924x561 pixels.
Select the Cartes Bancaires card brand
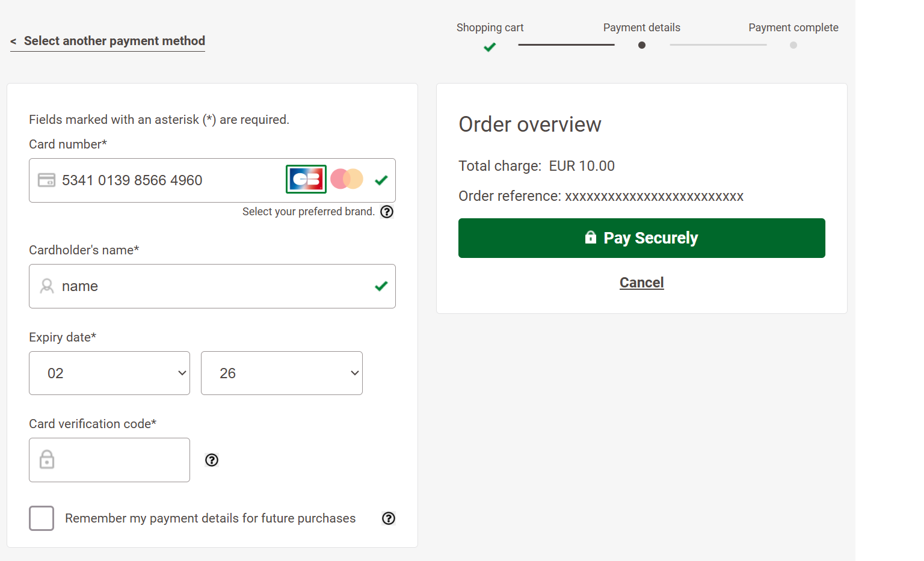(306, 179)
